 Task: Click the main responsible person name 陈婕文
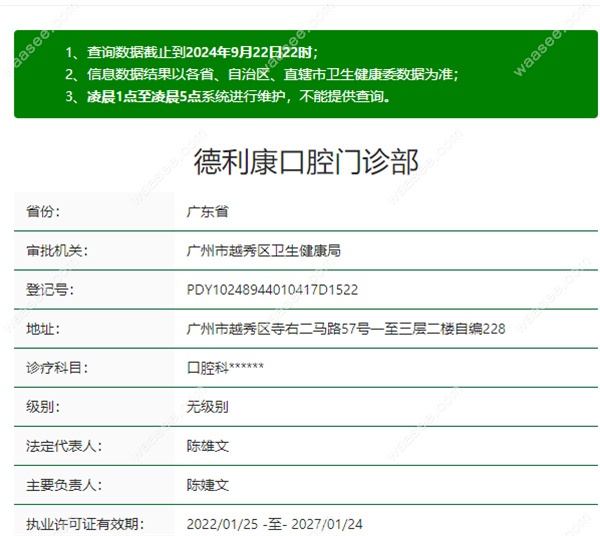click(x=207, y=485)
